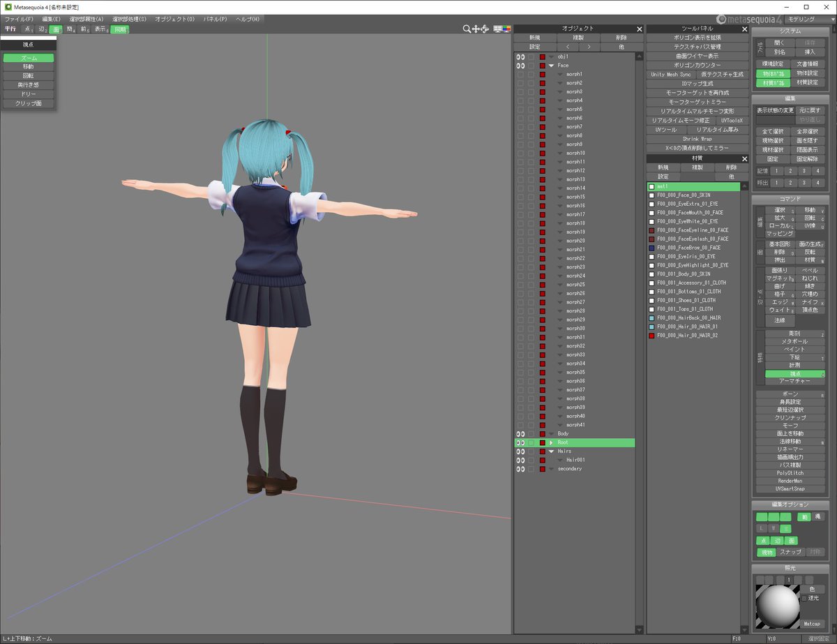Select the エッジ tool
The height and width of the screenshot is (644, 837).
coord(780,302)
